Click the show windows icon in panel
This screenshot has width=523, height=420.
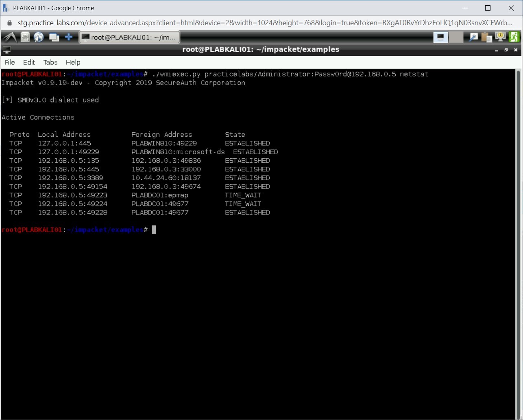(x=54, y=37)
